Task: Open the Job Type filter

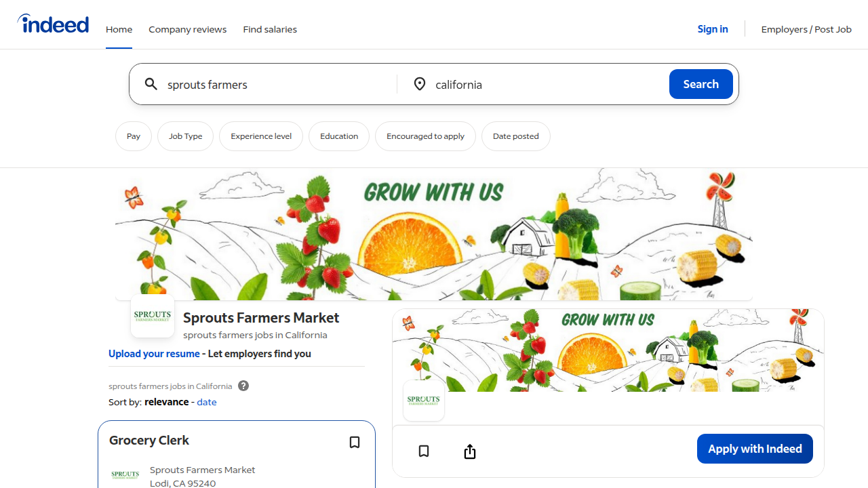Action: pos(185,136)
